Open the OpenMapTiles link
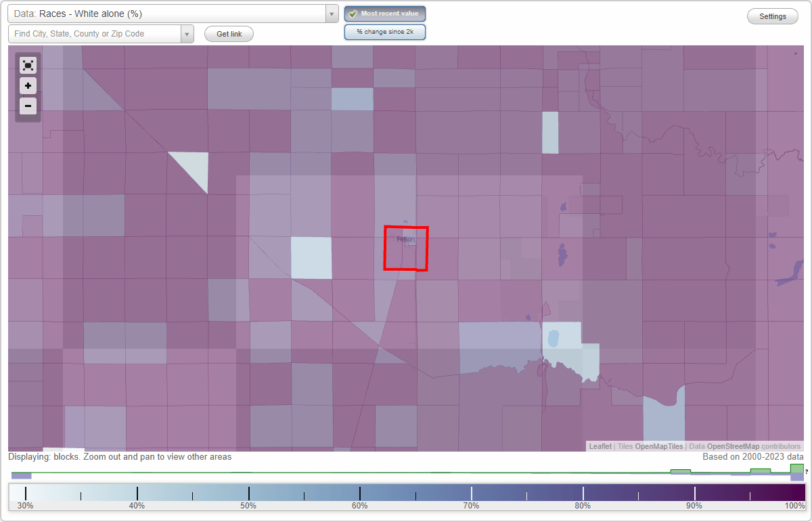The image size is (812, 522). coord(656,446)
